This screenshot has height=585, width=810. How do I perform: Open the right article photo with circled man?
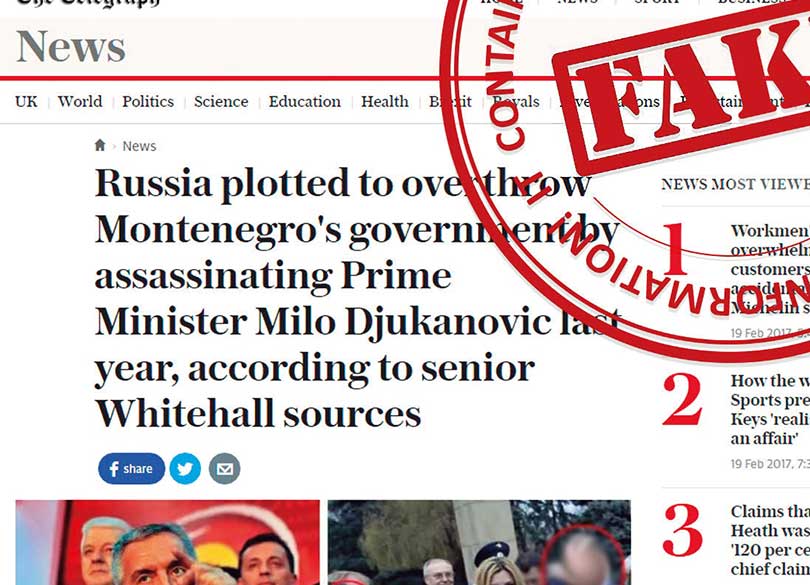(479, 543)
